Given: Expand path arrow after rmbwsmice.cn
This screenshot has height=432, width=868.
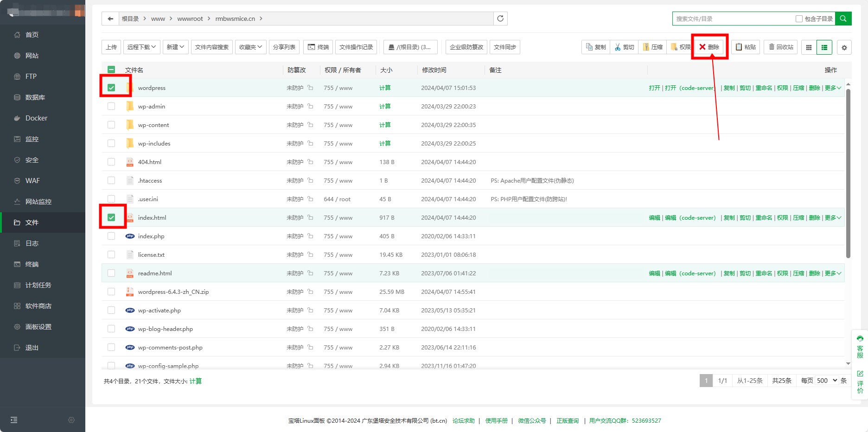Looking at the screenshot, I should tap(261, 19).
